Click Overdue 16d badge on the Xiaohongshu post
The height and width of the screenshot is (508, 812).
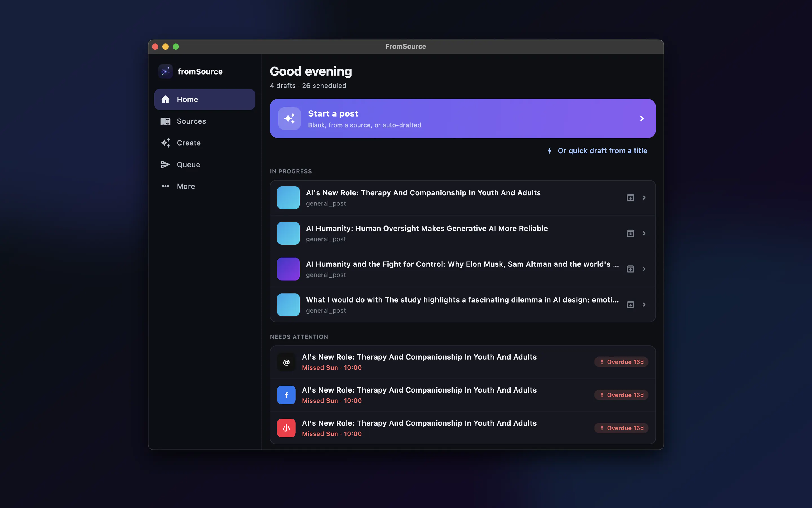(x=621, y=428)
